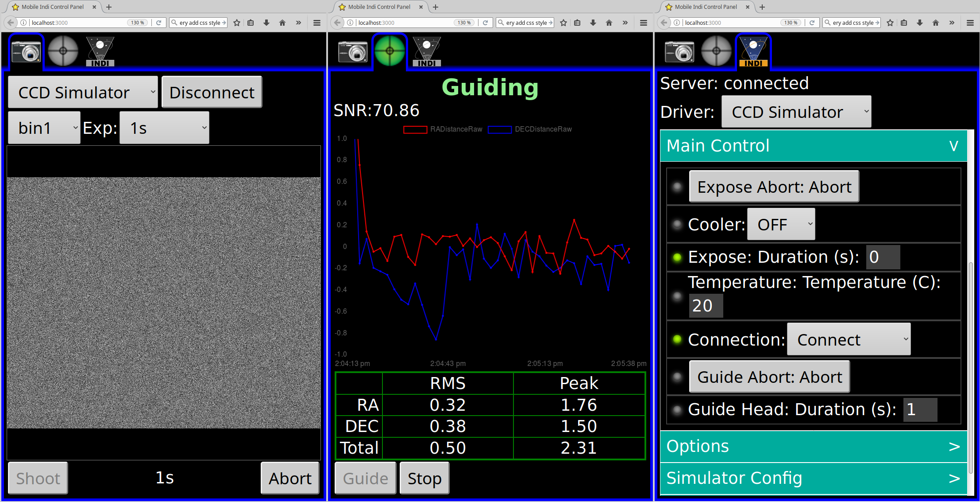
Task: Click Expose Duration input field
Action: click(x=882, y=257)
